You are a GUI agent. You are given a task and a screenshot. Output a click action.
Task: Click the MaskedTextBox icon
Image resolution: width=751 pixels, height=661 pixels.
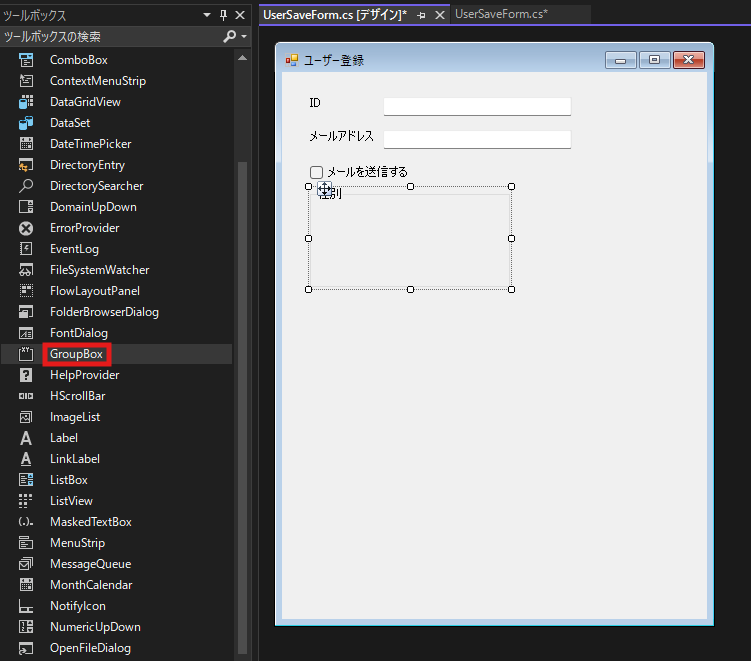click(x=26, y=522)
